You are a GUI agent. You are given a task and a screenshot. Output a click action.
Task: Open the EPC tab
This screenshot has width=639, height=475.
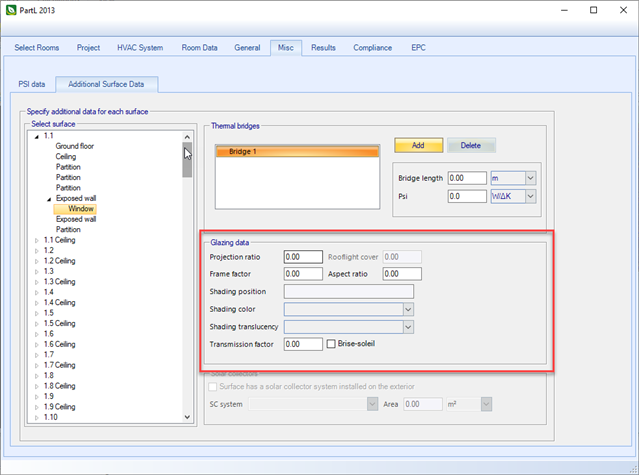418,48
